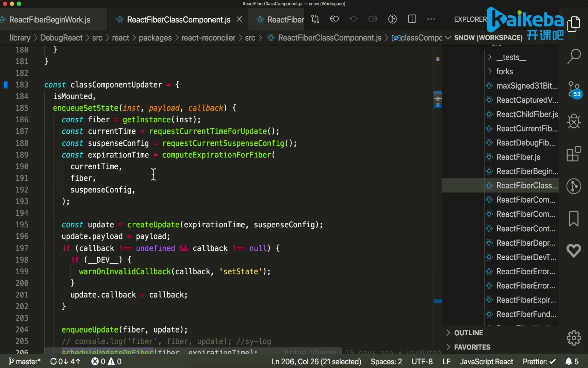Open notifications bell in status bar
Image resolution: width=588 pixels, height=368 pixels.
pos(572,362)
